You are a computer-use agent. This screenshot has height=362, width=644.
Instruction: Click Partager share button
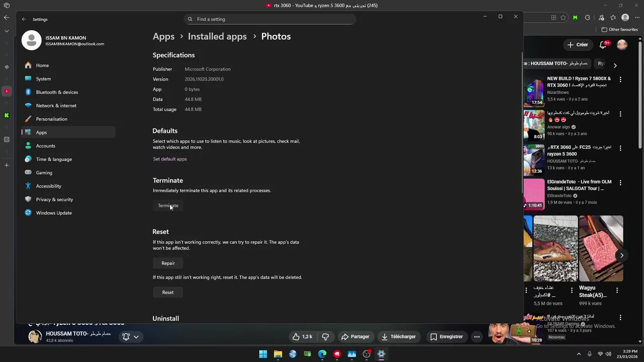coord(355,337)
